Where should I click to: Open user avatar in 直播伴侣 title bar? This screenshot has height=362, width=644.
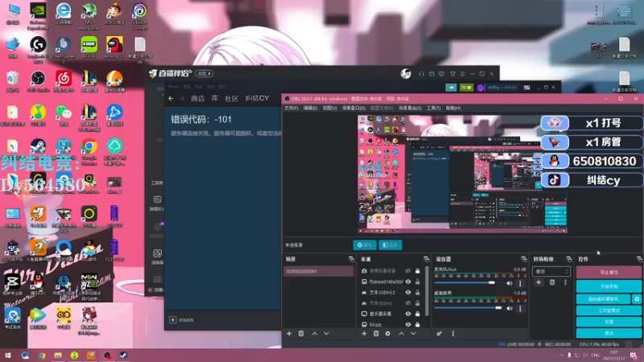[406, 73]
